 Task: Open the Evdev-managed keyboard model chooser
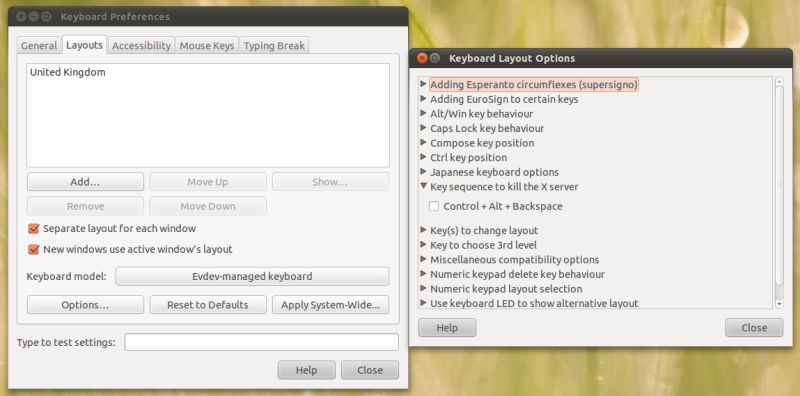(x=252, y=277)
